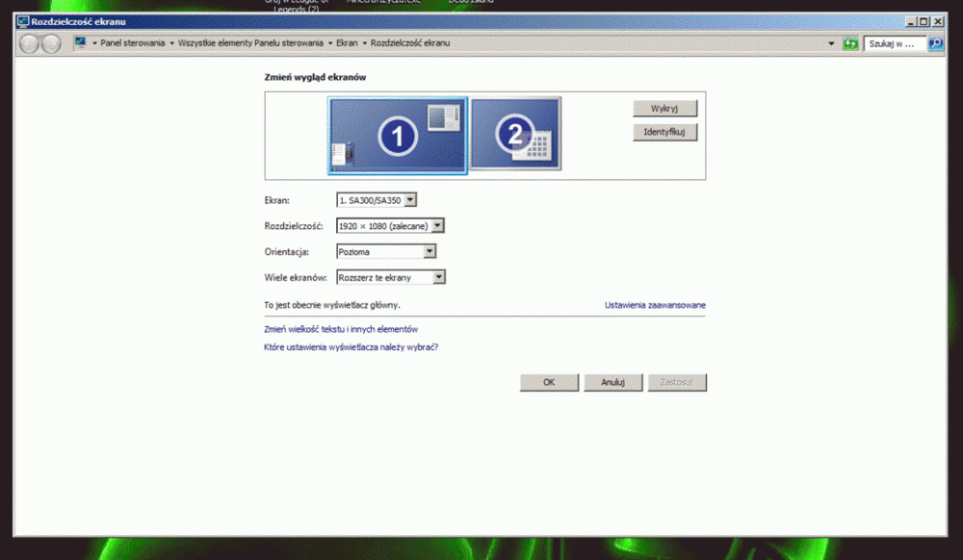
Task: Click the Wykryj button
Action: coord(664,109)
